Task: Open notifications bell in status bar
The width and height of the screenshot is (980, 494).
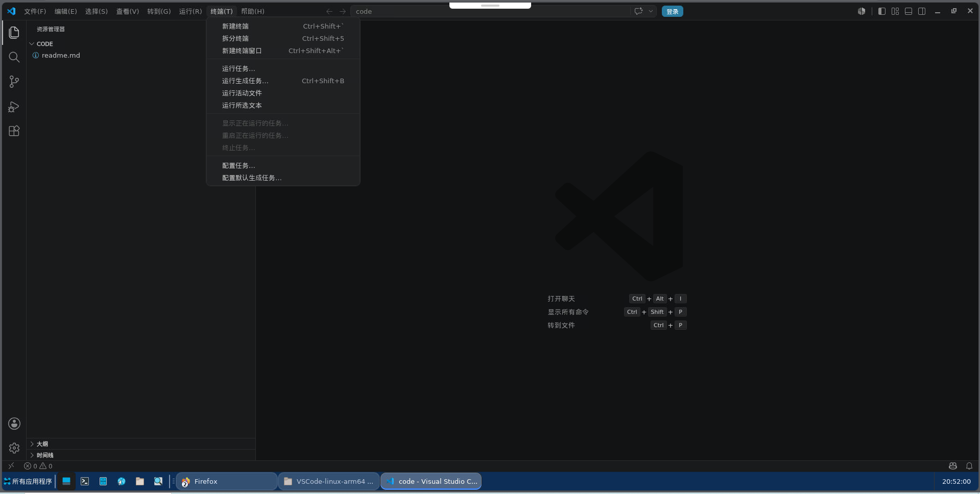Action: (969, 466)
